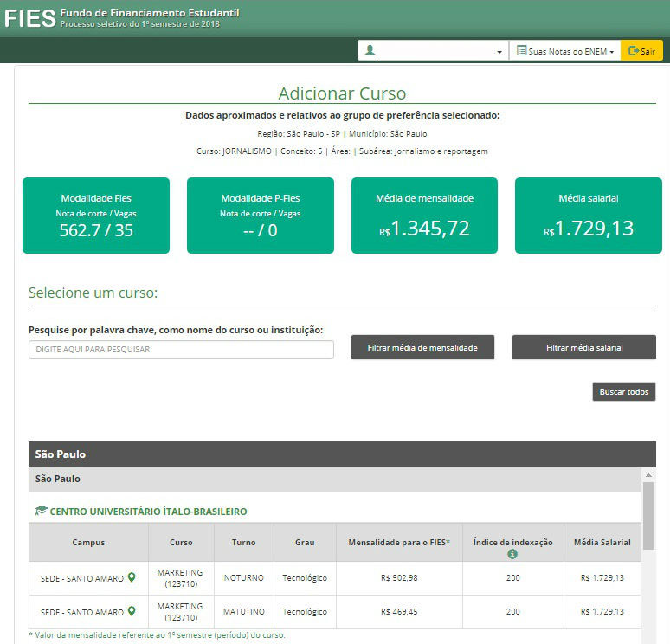
Task: Select the Modalidade Fies card
Action: point(96,216)
